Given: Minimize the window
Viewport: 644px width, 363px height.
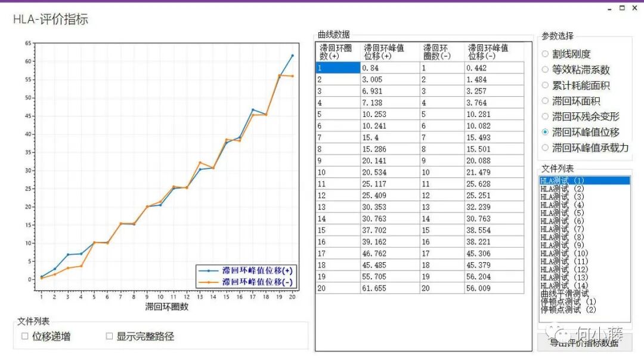Looking at the screenshot, I should [610, 8].
